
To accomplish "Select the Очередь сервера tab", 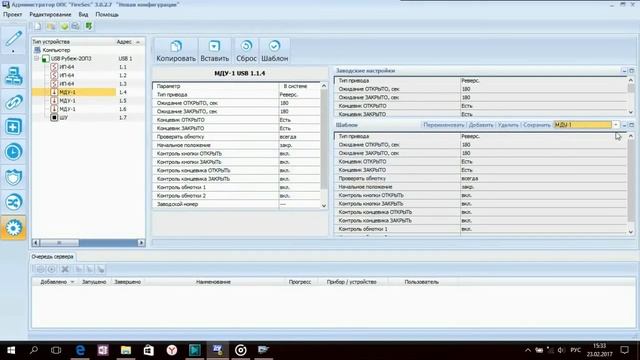I will click(53, 257).
